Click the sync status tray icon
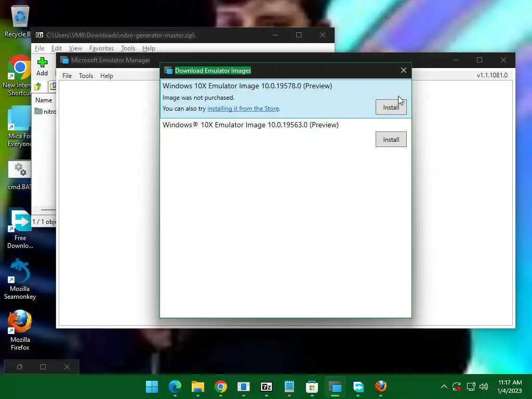The width and height of the screenshot is (532, 399). coord(457,387)
